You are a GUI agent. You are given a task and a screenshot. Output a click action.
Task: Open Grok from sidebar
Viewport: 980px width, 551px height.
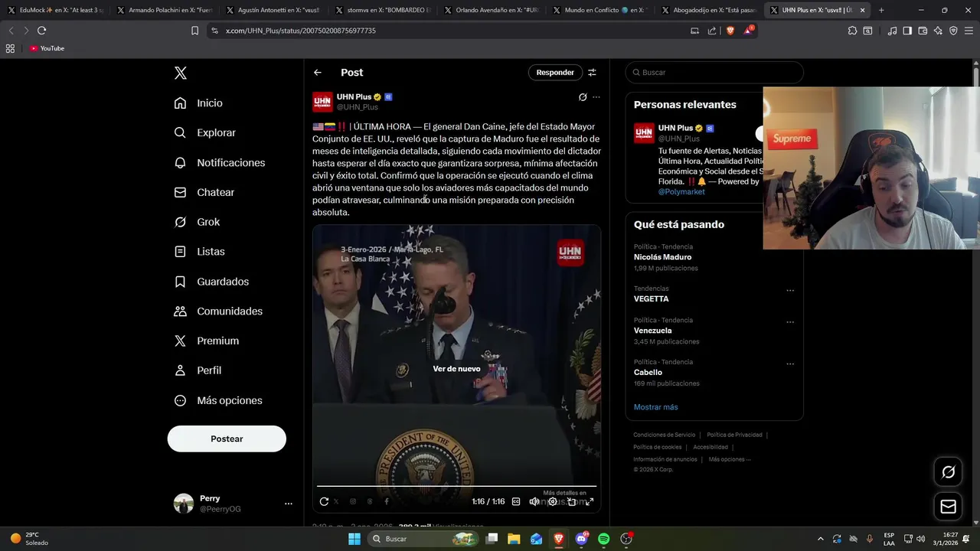pos(197,222)
